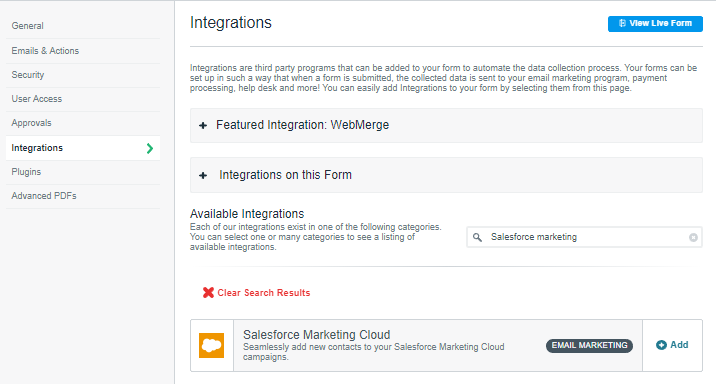
Task: Click the integrations search input field
Action: (584, 237)
